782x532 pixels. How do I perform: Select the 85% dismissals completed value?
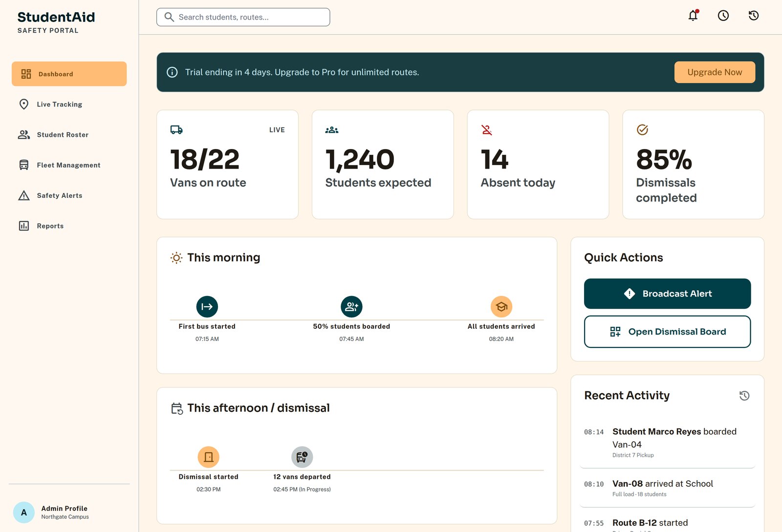664,159
